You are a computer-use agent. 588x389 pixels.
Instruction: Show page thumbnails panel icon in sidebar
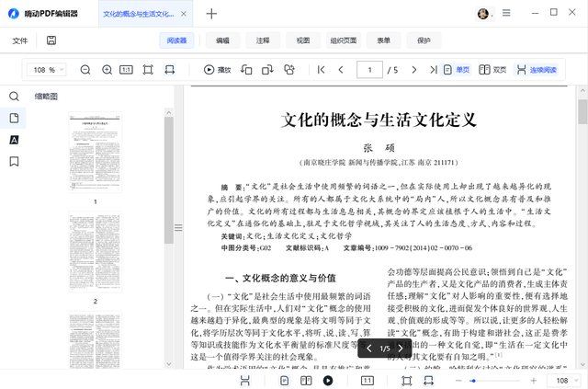[14, 118]
